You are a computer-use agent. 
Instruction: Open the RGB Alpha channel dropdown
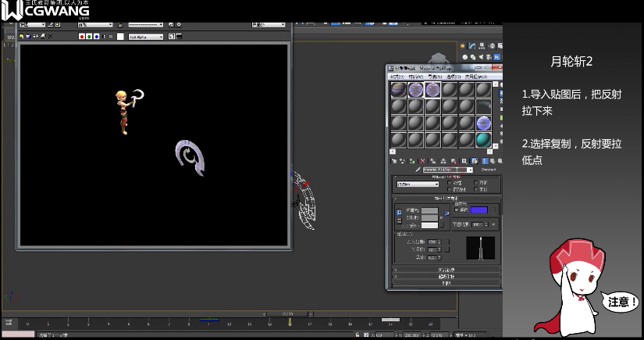click(146, 37)
